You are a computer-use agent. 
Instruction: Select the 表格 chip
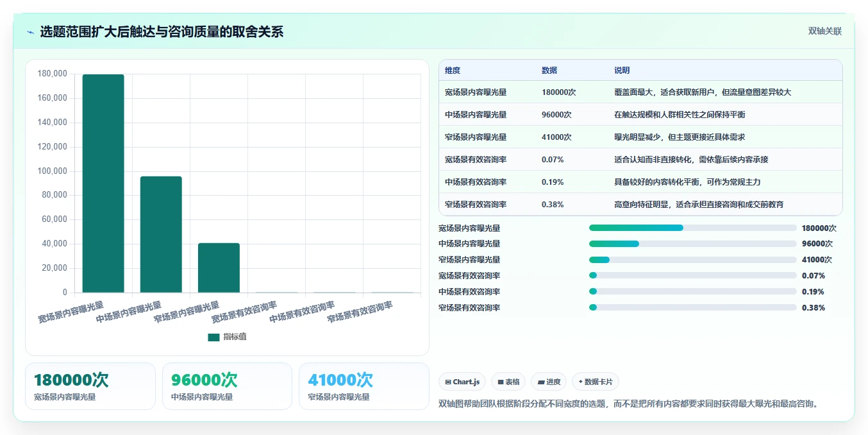point(508,382)
